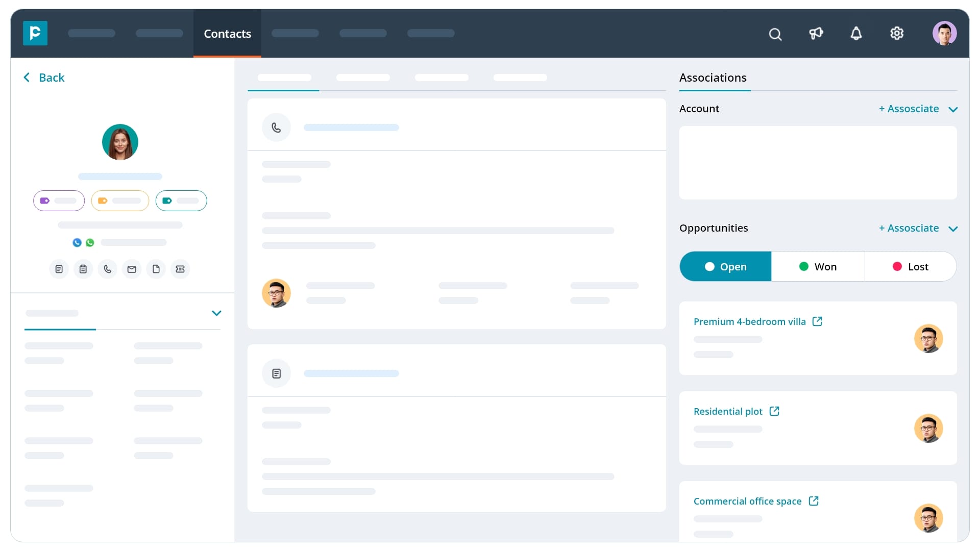Click the clipboard task icon under contact
This screenshot has width=980, height=551.
[x=83, y=269]
